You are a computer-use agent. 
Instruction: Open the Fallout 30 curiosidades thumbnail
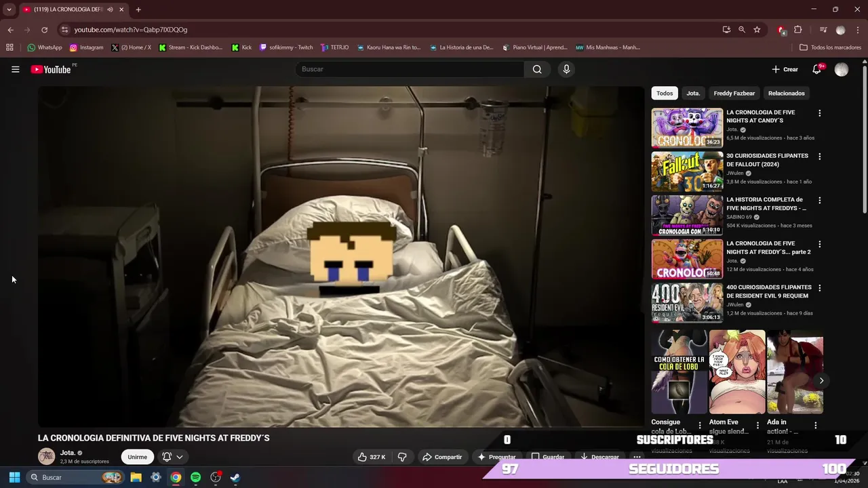pos(687,171)
